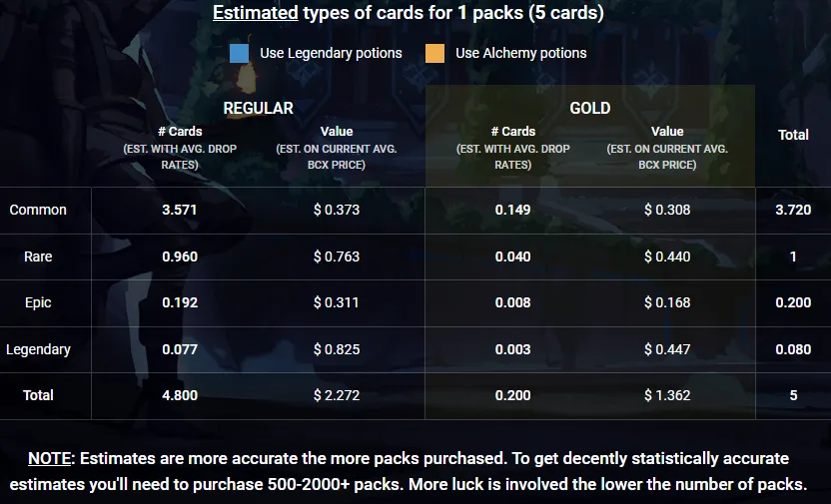Enable the orange Use Alchemy potions box
This screenshot has width=831, height=504.
(x=434, y=53)
